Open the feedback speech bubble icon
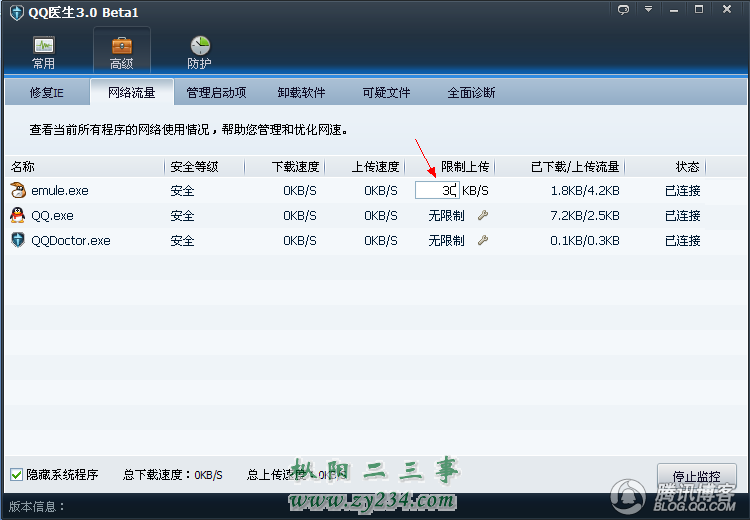This screenshot has width=750, height=520. coord(623,10)
